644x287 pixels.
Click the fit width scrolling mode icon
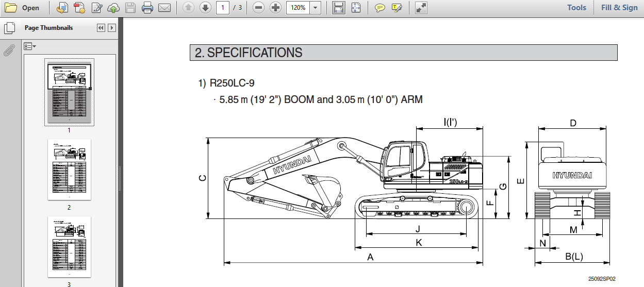(338, 8)
